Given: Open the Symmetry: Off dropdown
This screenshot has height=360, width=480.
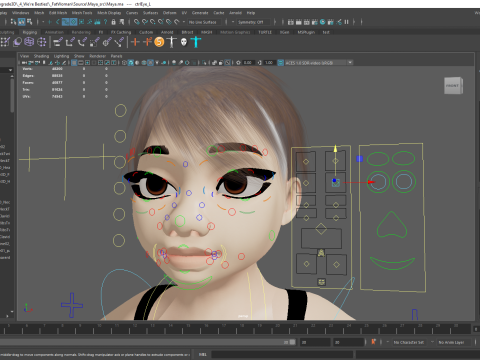Looking at the screenshot, I should point(254,22).
